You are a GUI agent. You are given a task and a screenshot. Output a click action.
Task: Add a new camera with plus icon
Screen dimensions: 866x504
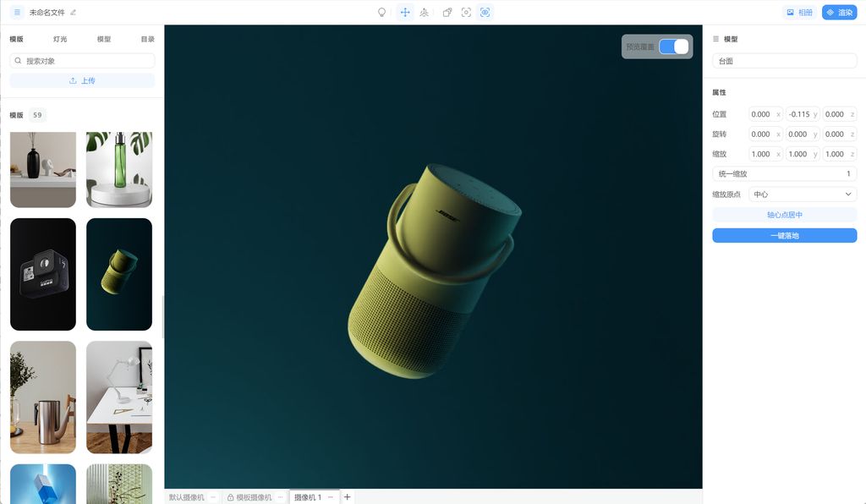tap(347, 497)
